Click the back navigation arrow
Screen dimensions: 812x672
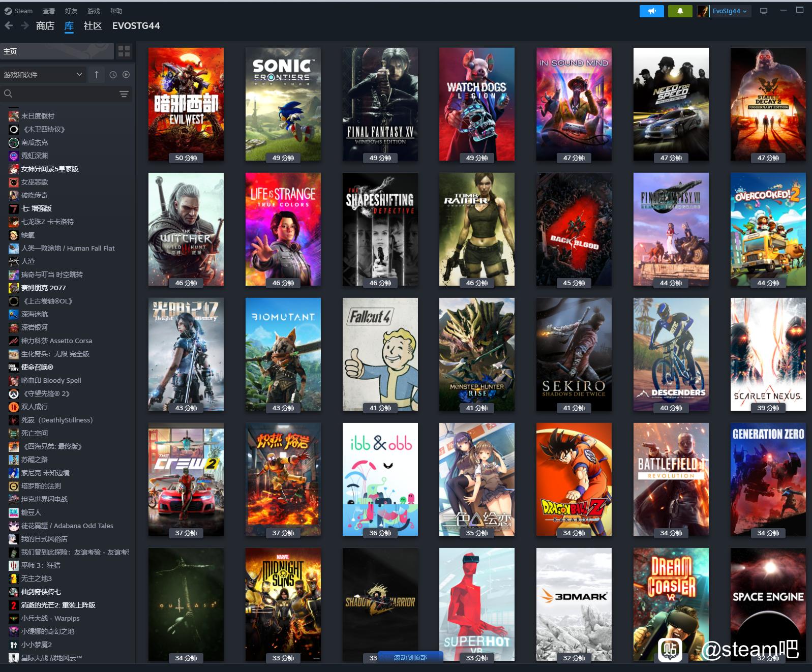point(9,25)
